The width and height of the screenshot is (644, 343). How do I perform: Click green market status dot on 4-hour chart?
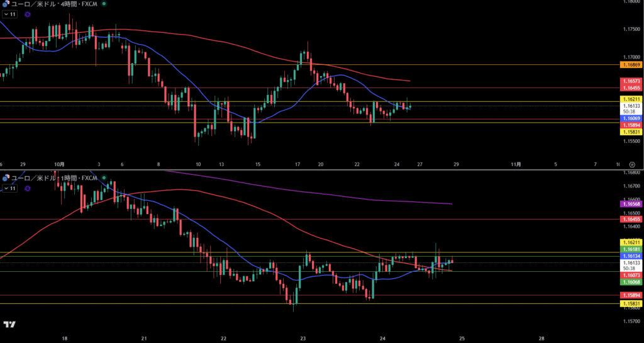coord(104,4)
